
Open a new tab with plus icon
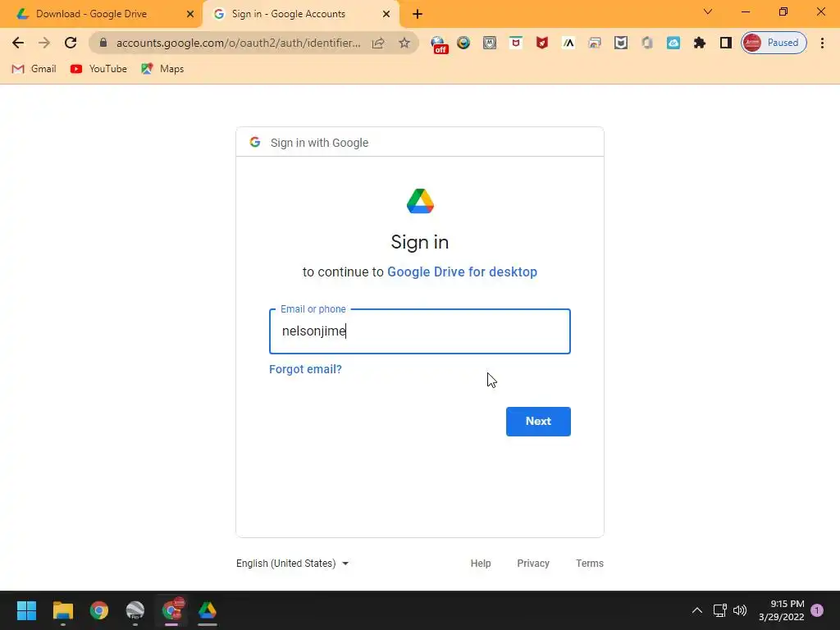[418, 14]
